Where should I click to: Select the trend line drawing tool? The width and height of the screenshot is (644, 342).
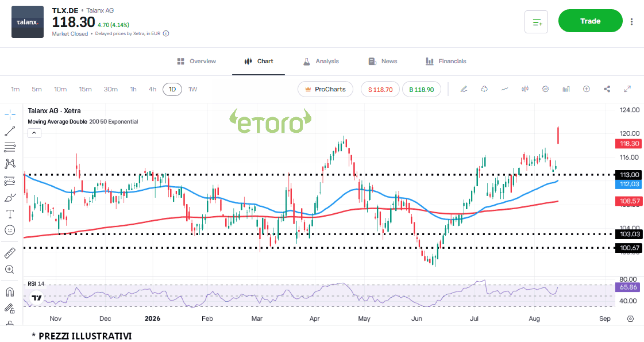(10, 131)
